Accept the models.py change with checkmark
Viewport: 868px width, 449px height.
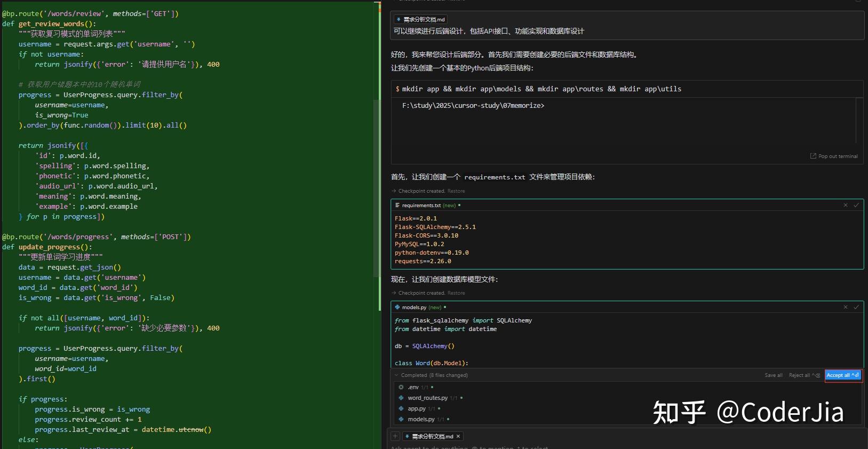pos(856,307)
